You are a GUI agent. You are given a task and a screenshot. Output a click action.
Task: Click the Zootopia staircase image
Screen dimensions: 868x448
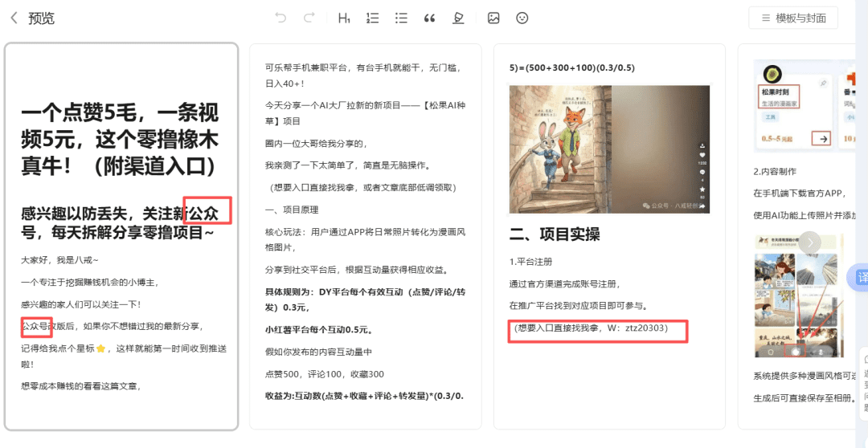(609, 149)
